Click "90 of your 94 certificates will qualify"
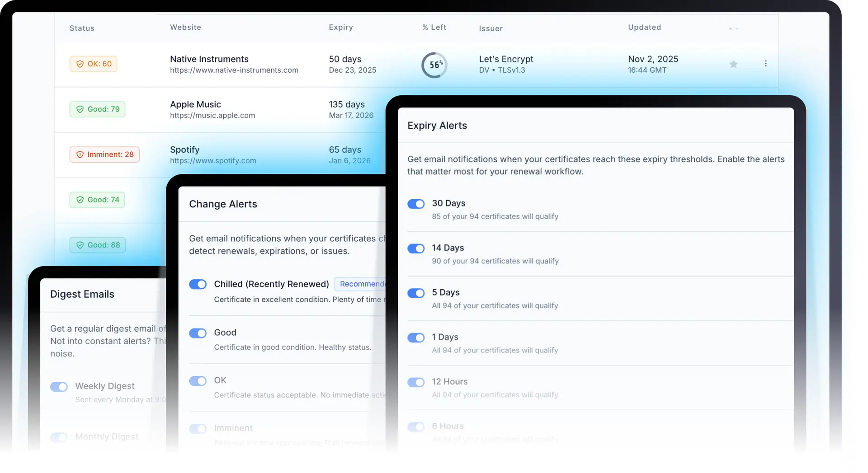Screen dimensions: 868x473 coord(495,261)
